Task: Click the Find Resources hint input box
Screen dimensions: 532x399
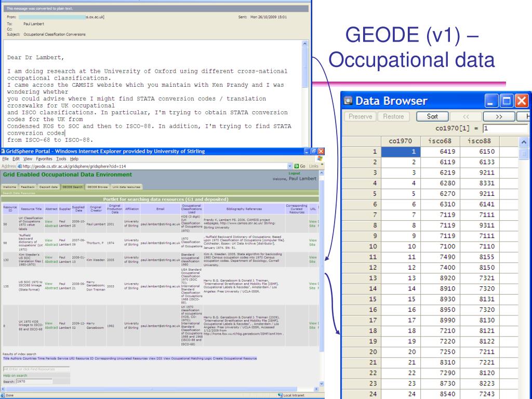Action: 36,369
